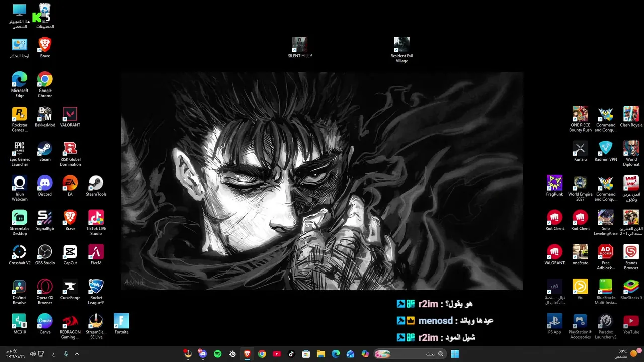Click the taskbar search box (بحث)
Screen dimensions: 644x362
coord(410,354)
